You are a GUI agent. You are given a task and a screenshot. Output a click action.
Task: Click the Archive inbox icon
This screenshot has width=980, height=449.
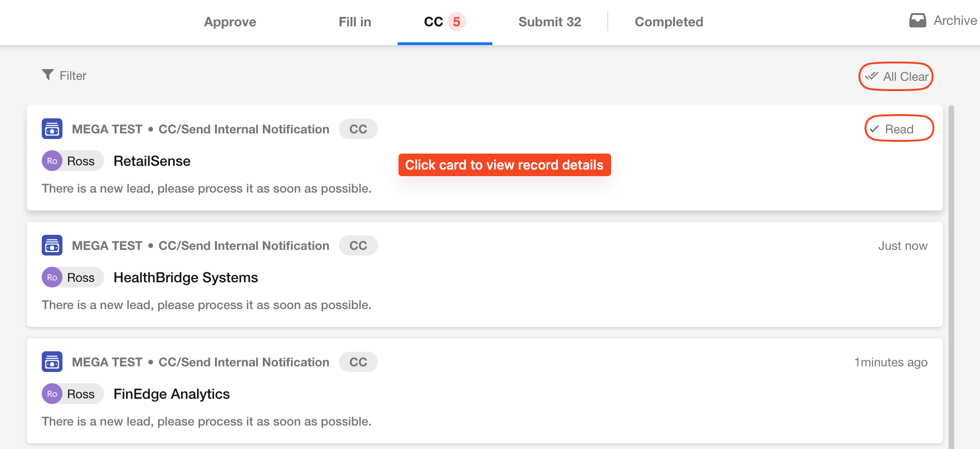pyautogui.click(x=918, y=21)
